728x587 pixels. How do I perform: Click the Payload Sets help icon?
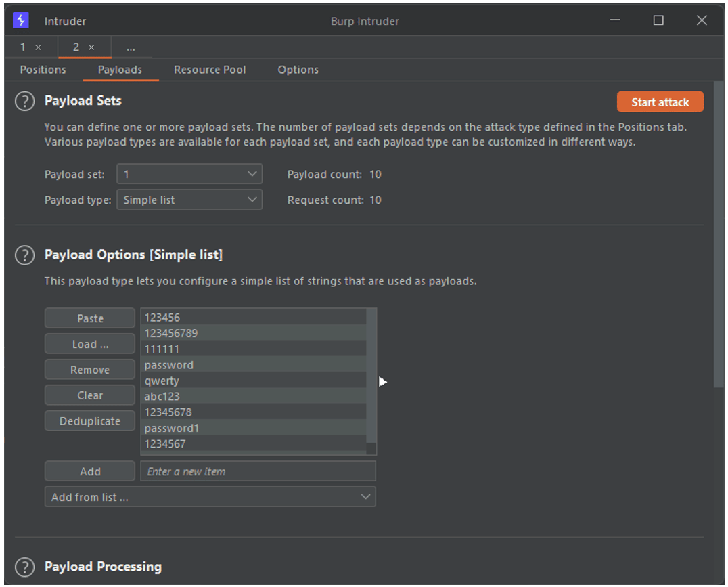(24, 102)
